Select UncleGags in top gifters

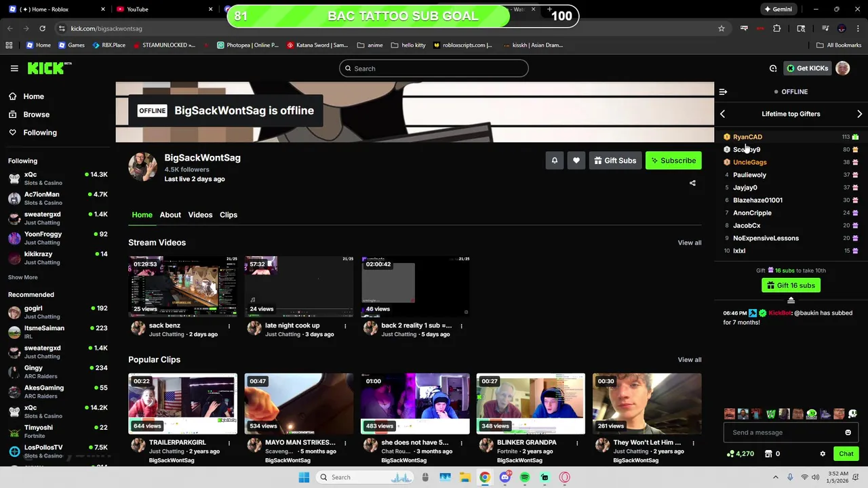[x=749, y=162]
